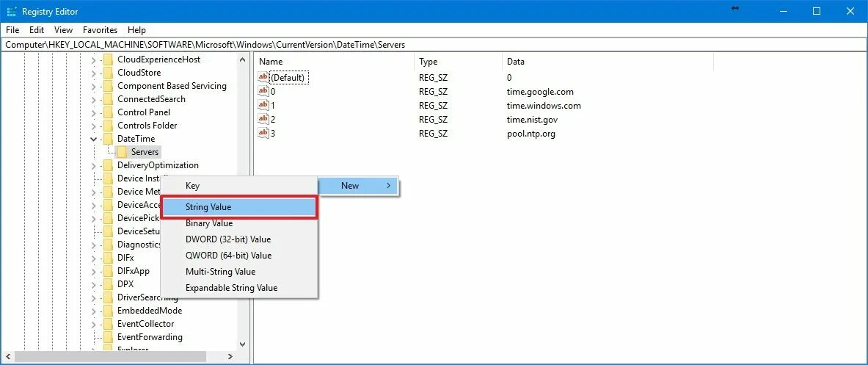Select the string icon for value 1
The height and width of the screenshot is (365, 868).
tap(263, 105)
